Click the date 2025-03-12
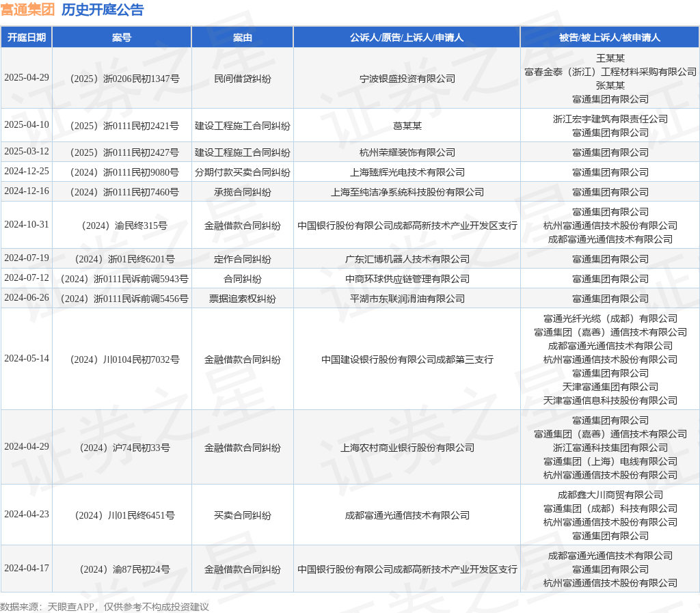The height and width of the screenshot is (613, 700). pos(27,152)
